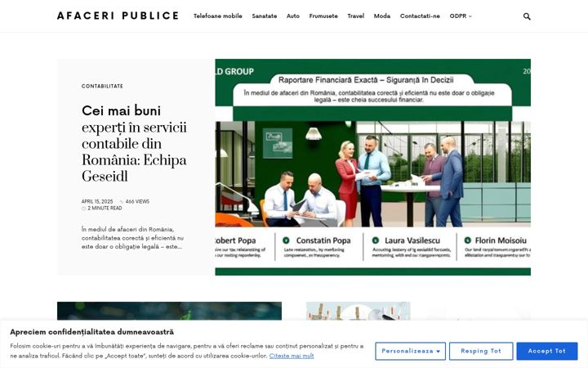Select the Frumusete menu item
This screenshot has height=368, width=588.
point(323,16)
